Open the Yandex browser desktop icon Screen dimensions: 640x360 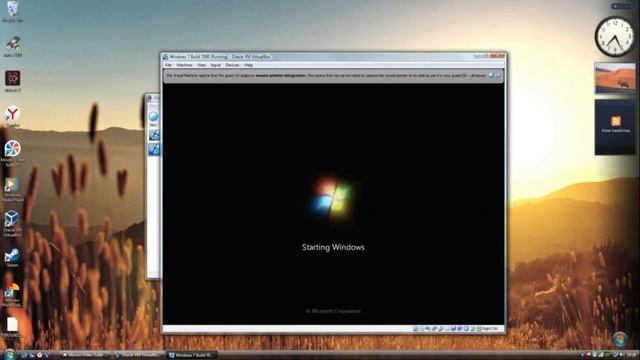13,117
